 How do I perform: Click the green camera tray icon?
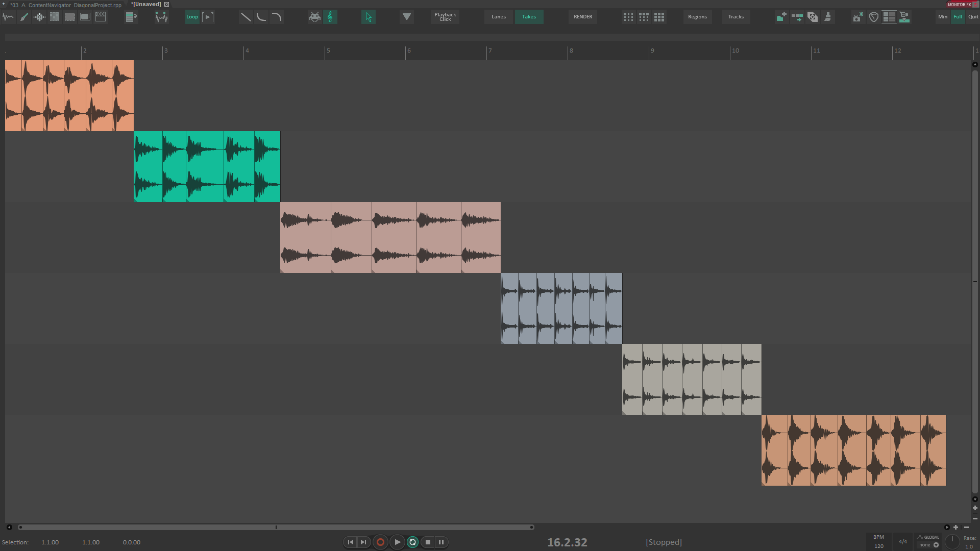pyautogui.click(x=904, y=17)
